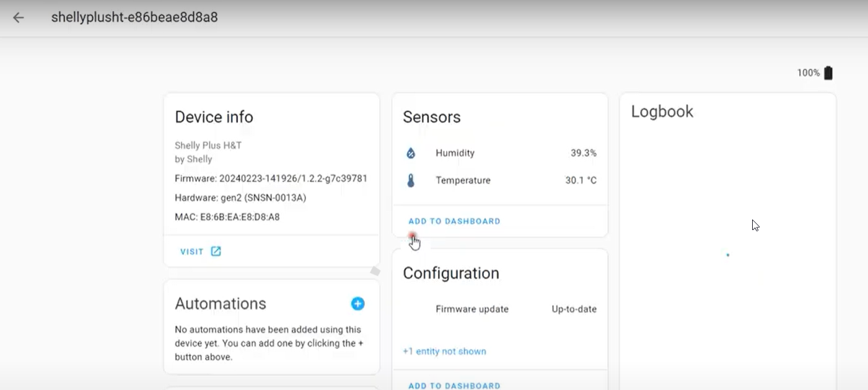
Task: Add Configuration entities to dashboard
Action: coord(454,386)
